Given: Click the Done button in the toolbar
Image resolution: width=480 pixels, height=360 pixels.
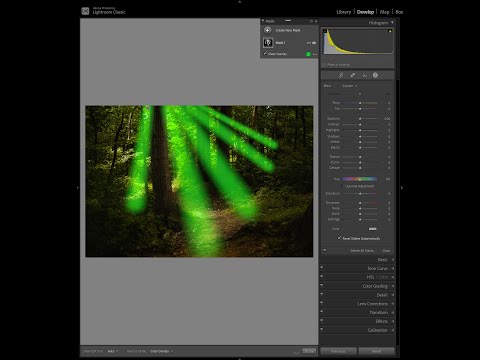Looking at the screenshot, I should tap(309, 351).
